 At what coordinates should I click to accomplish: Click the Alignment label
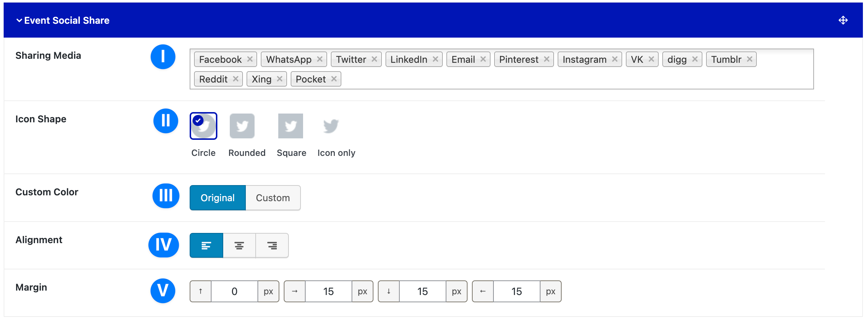tap(39, 240)
